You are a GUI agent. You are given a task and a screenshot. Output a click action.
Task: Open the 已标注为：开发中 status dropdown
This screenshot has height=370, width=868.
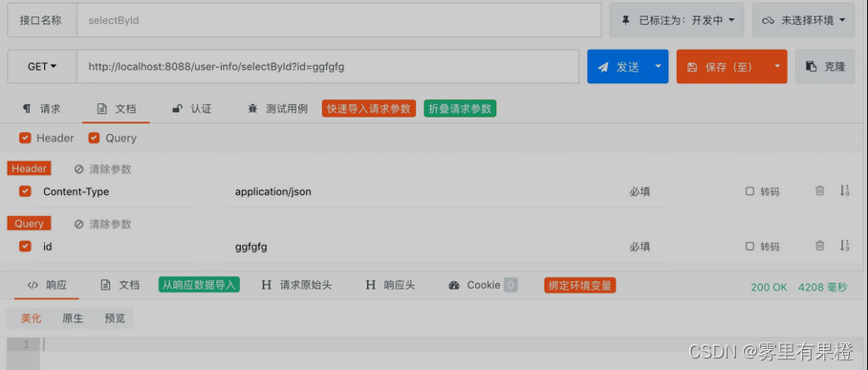pos(677,20)
